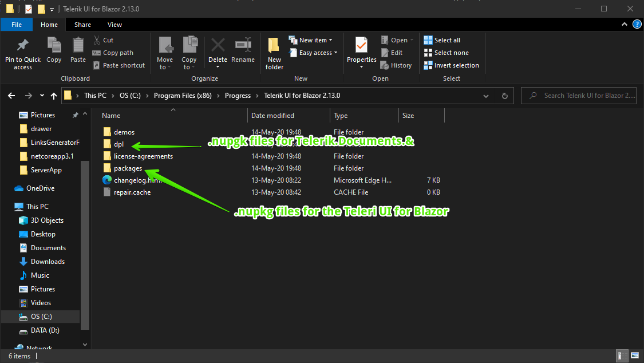Open Quick Access Toolbar customize arrow
Viewport: 644px width, 363px height.
point(52,9)
